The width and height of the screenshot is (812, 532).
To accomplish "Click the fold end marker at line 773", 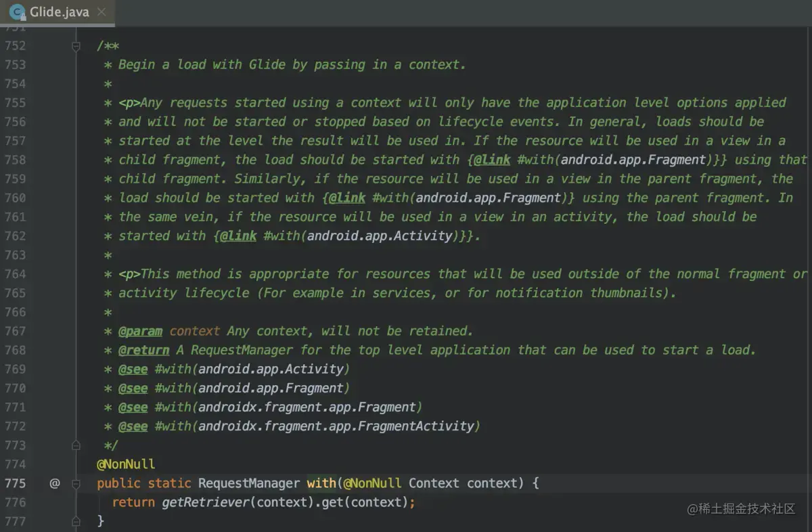I will [x=76, y=445].
